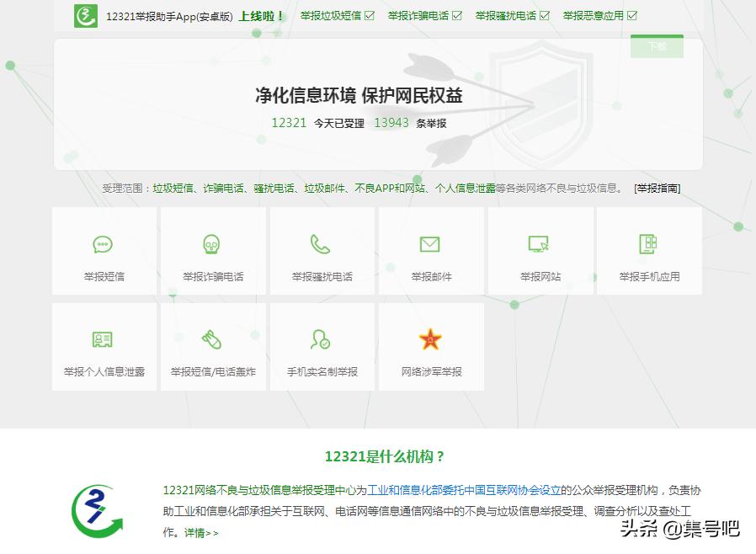Image resolution: width=756 pixels, height=554 pixels.
Task: Check the box beside 举报垃圾短信
Action: click(369, 14)
